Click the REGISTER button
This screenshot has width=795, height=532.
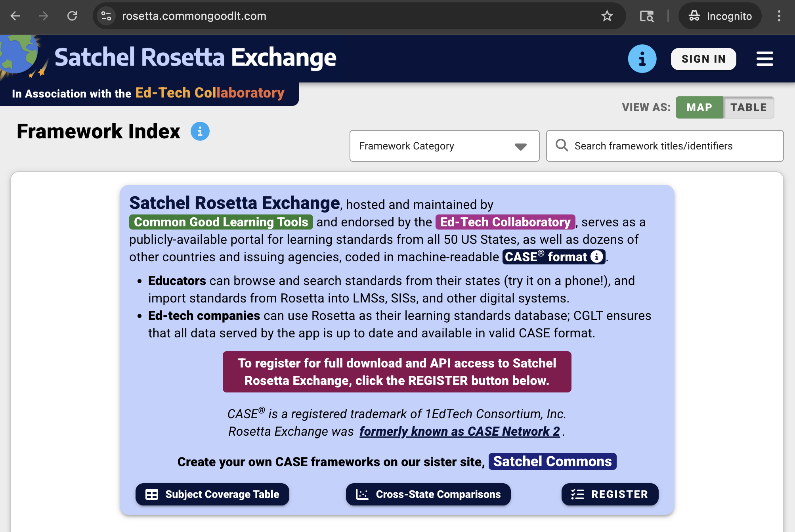click(x=610, y=494)
